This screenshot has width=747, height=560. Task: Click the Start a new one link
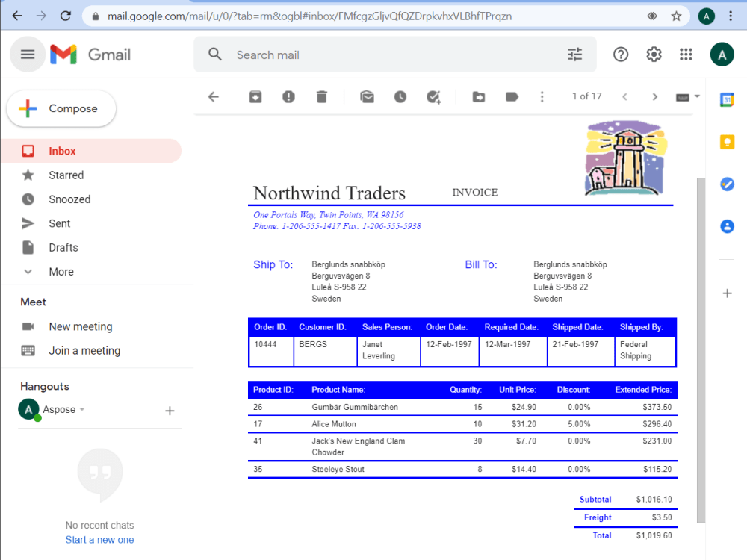pyautogui.click(x=99, y=540)
